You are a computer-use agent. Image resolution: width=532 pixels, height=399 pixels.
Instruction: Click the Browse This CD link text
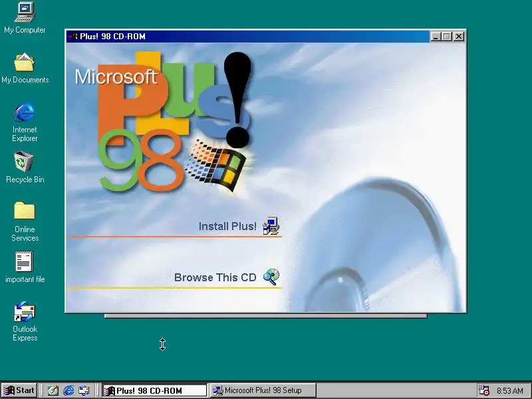tap(215, 277)
